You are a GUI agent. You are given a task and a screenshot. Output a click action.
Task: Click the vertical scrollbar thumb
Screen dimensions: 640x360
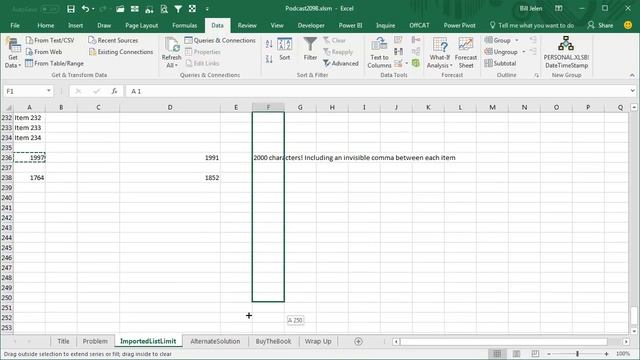coord(634,316)
